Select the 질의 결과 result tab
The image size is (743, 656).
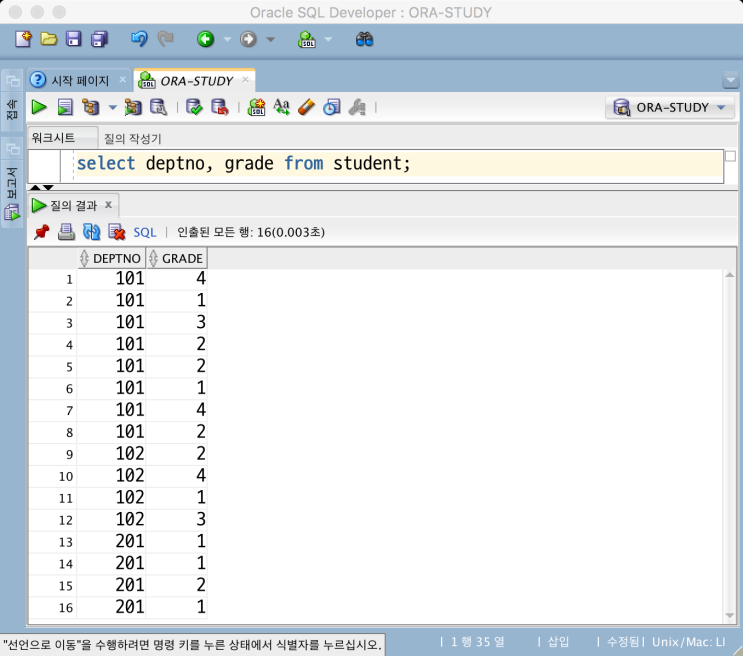73,205
